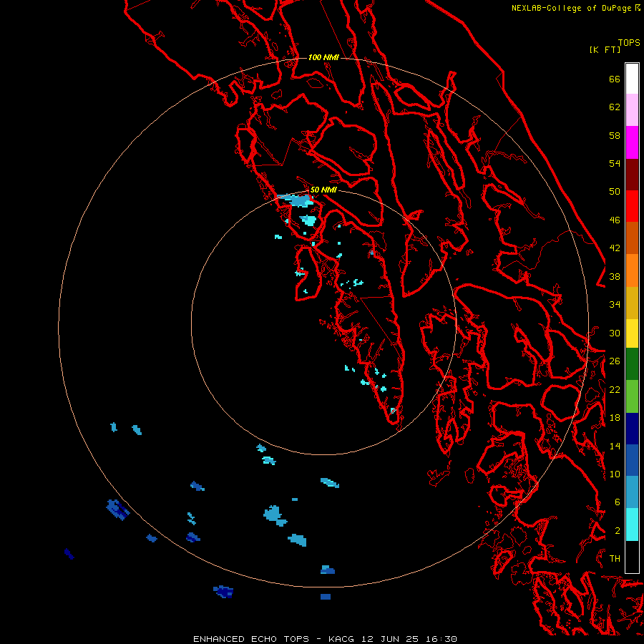Viewport: 644px width, 644px height.
Task: Pick the dark red (maroon) legend swatch
Action: tap(632, 174)
